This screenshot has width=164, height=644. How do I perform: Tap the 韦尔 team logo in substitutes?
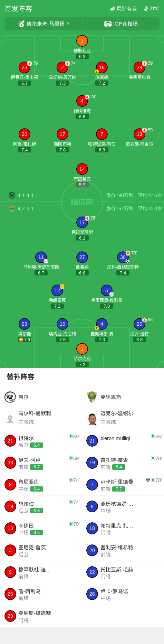(10, 397)
